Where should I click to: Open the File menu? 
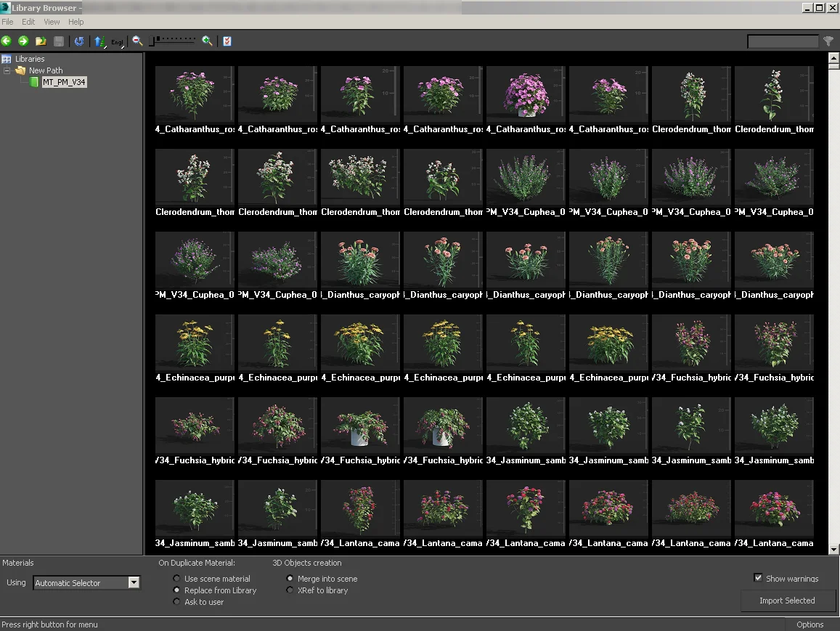[7, 21]
